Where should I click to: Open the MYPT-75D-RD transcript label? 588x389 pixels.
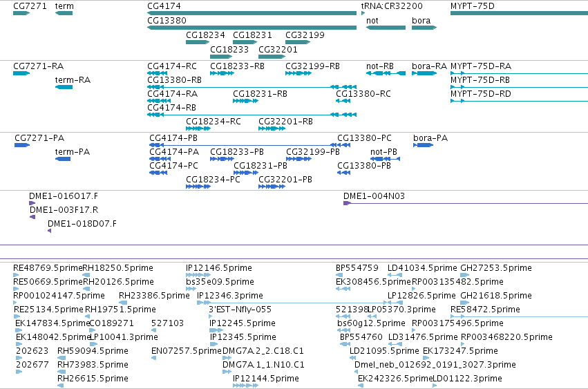[x=481, y=94]
